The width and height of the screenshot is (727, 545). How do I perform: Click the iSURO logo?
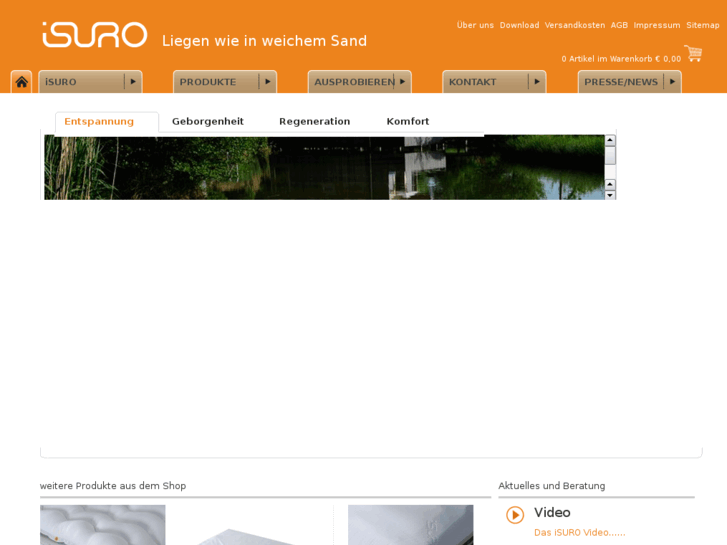95,35
